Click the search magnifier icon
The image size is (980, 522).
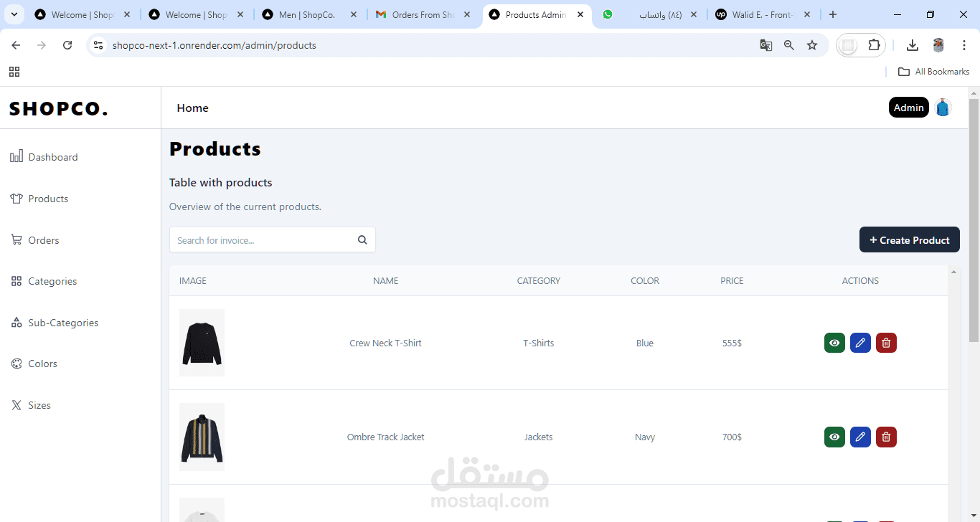point(362,240)
